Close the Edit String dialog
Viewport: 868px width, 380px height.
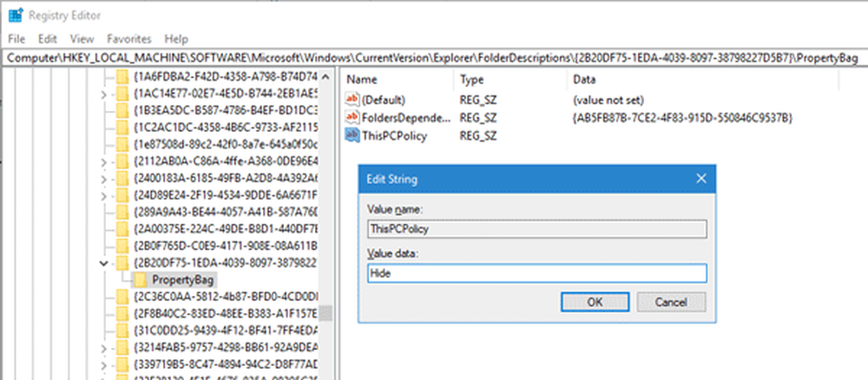coord(700,180)
